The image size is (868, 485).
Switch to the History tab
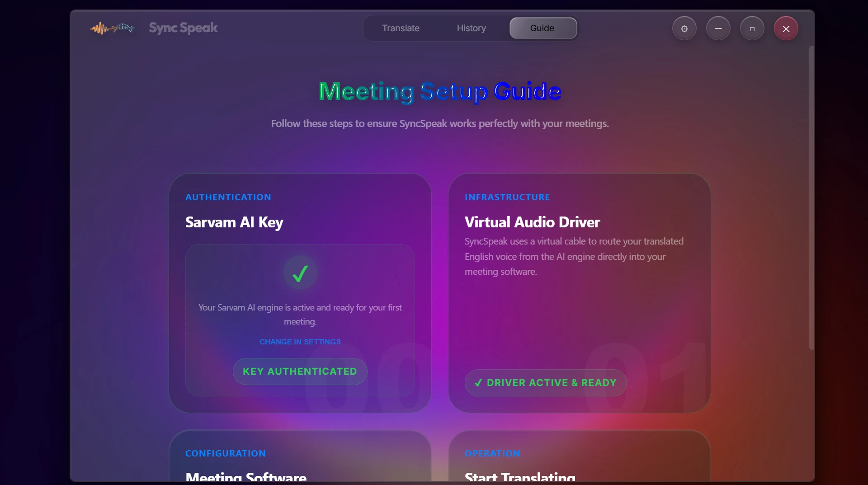tap(472, 28)
